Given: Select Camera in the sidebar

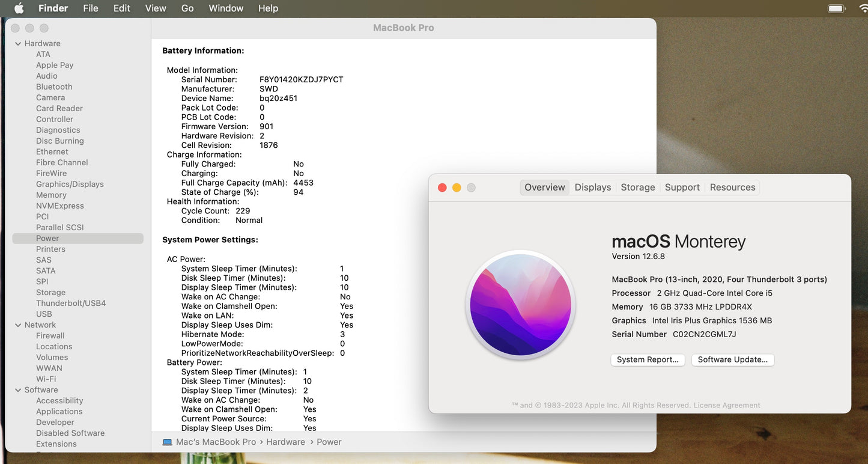Looking at the screenshot, I should coord(50,97).
